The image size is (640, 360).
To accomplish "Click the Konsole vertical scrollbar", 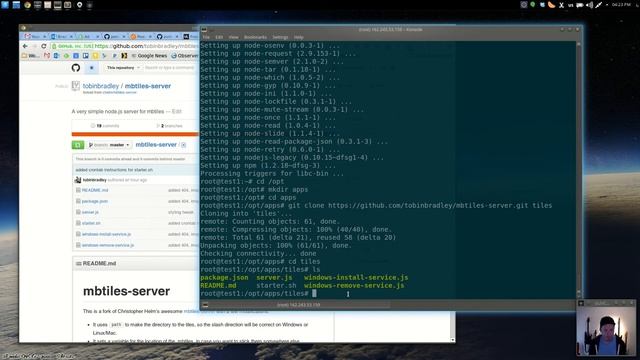I will coord(578,169).
